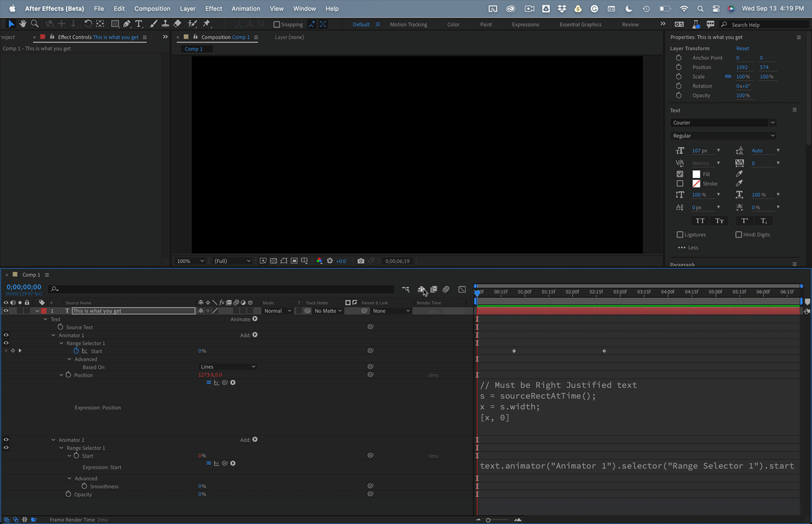Image resolution: width=812 pixels, height=524 pixels.
Task: Select the Rectangle shape tool
Action: tap(115, 24)
